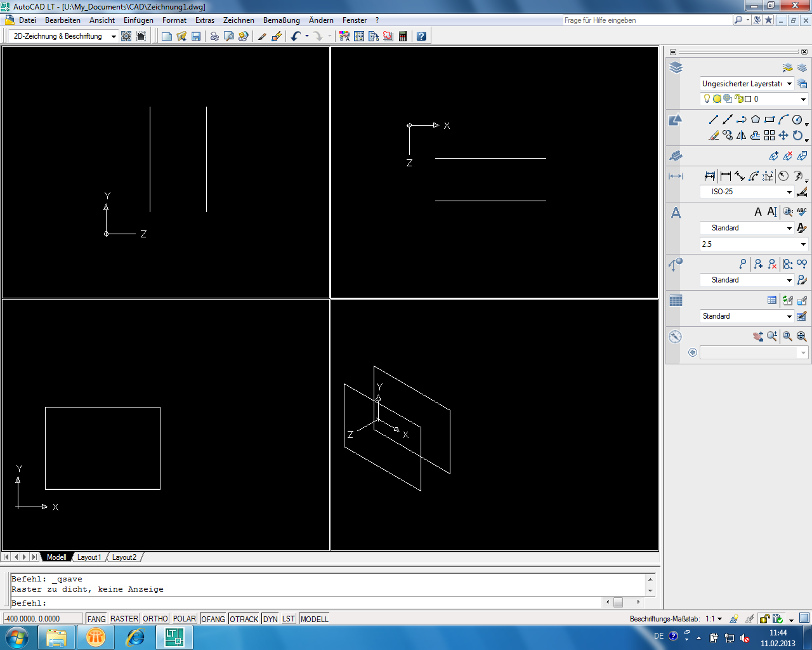Select the Move tool

coord(783,135)
